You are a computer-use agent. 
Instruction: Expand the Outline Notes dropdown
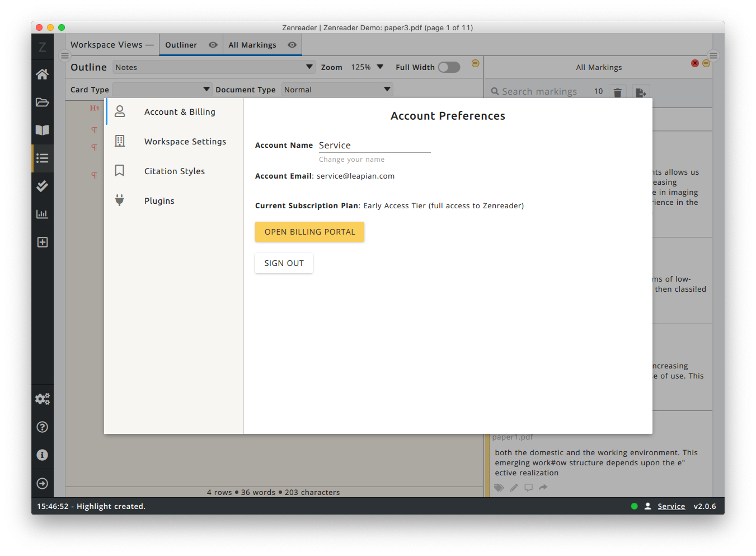[214, 67]
